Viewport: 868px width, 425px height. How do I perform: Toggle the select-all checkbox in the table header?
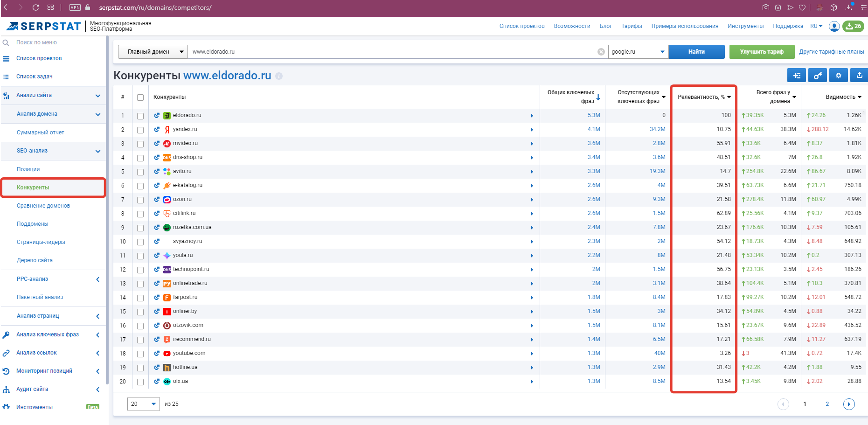pyautogui.click(x=140, y=98)
